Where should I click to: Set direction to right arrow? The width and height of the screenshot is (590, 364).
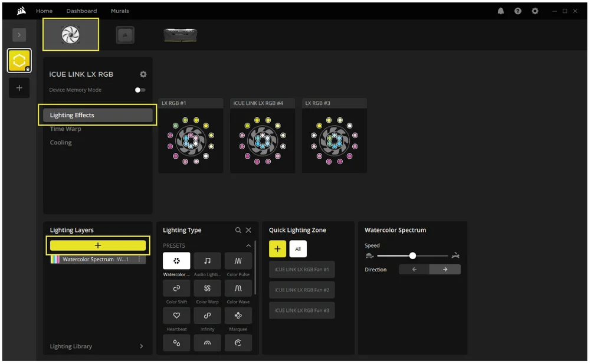point(445,270)
